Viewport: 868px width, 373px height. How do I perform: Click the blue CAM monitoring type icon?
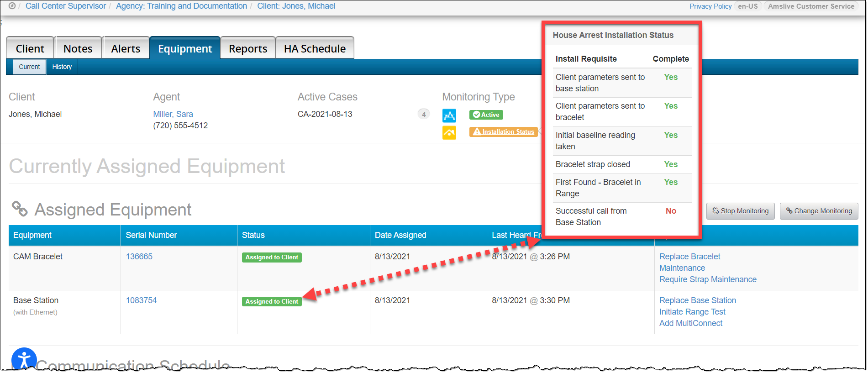[449, 115]
